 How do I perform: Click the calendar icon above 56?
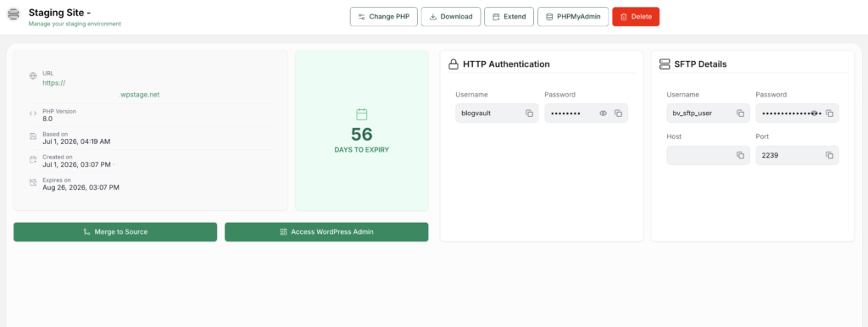click(x=361, y=114)
